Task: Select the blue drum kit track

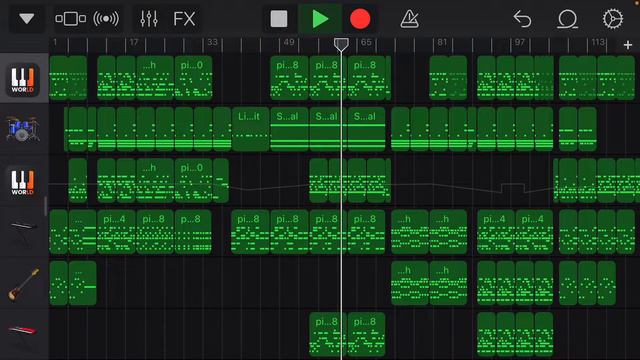Action: point(23,129)
